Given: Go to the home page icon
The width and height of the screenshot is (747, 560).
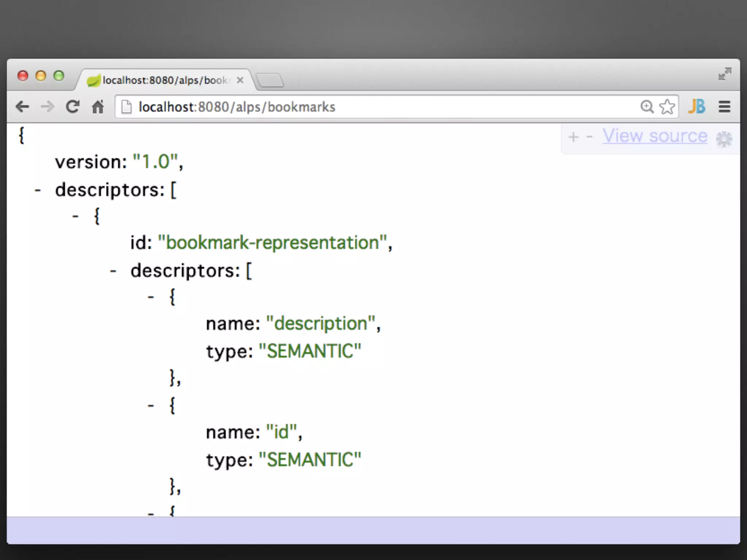Looking at the screenshot, I should (x=98, y=107).
